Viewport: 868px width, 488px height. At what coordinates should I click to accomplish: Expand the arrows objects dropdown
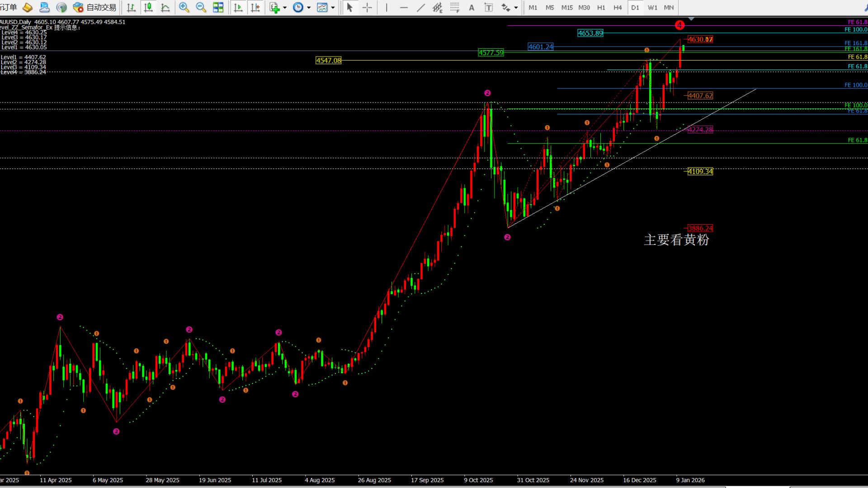point(516,8)
